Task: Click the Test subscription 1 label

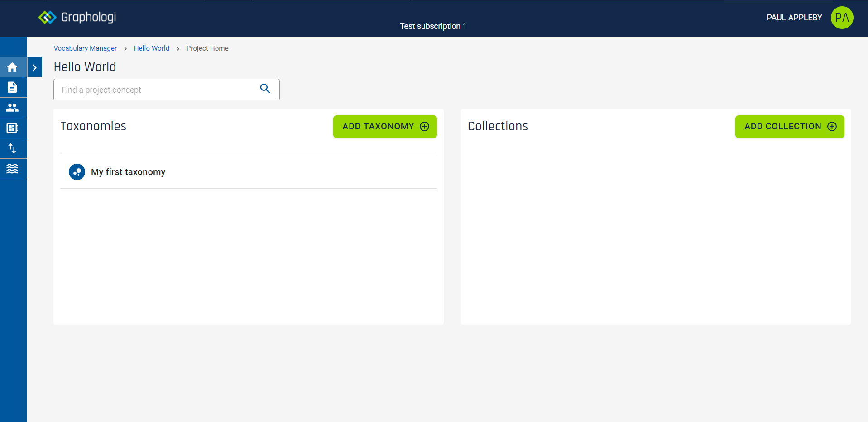Action: 433,26
